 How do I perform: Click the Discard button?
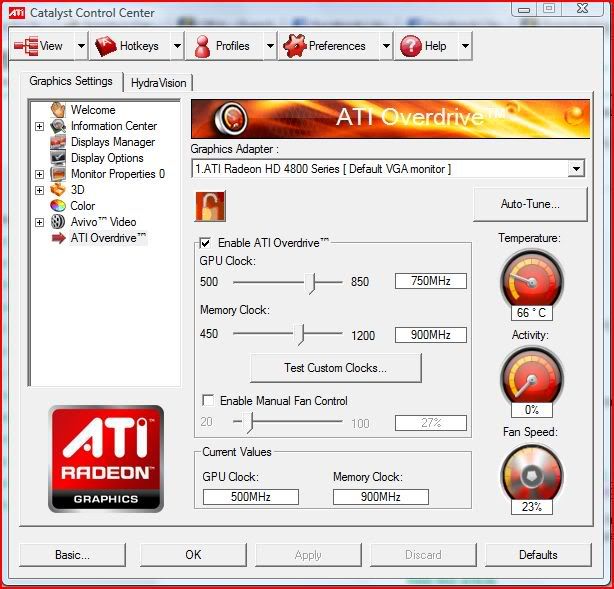423,555
